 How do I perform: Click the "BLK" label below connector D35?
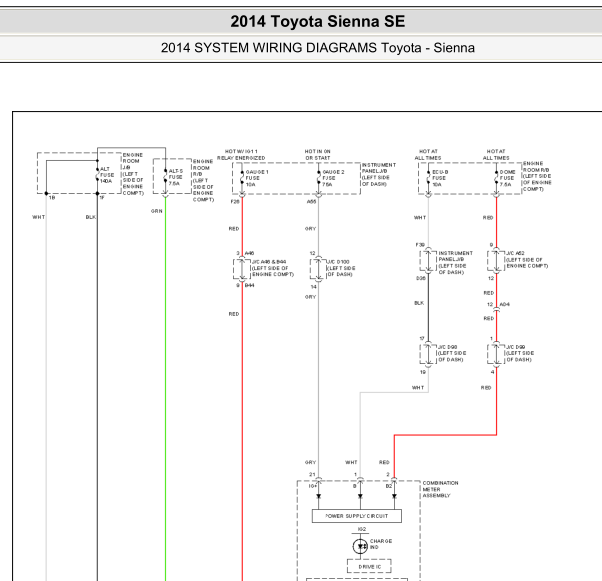[419, 303]
